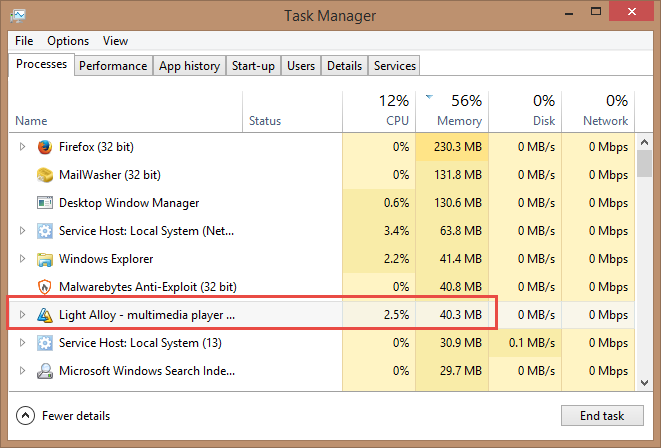This screenshot has width=661, height=448.
Task: Click the Task Manager title bar icon
Action: click(x=18, y=15)
